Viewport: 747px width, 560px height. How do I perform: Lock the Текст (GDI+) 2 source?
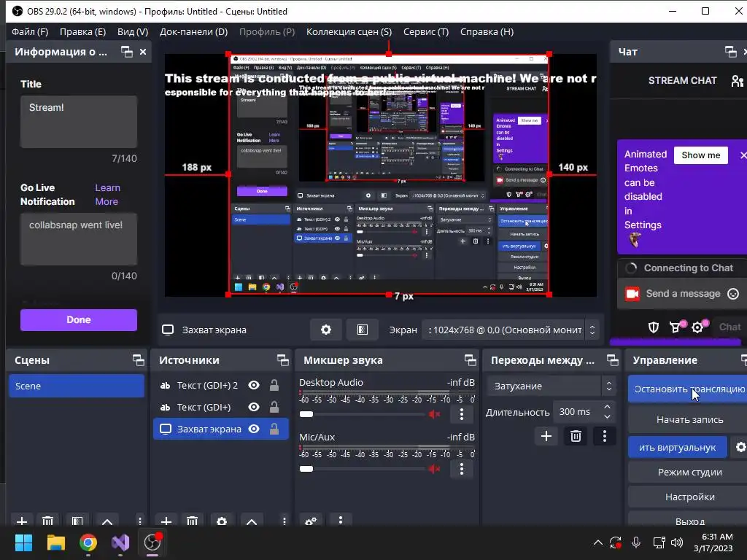coord(274,385)
